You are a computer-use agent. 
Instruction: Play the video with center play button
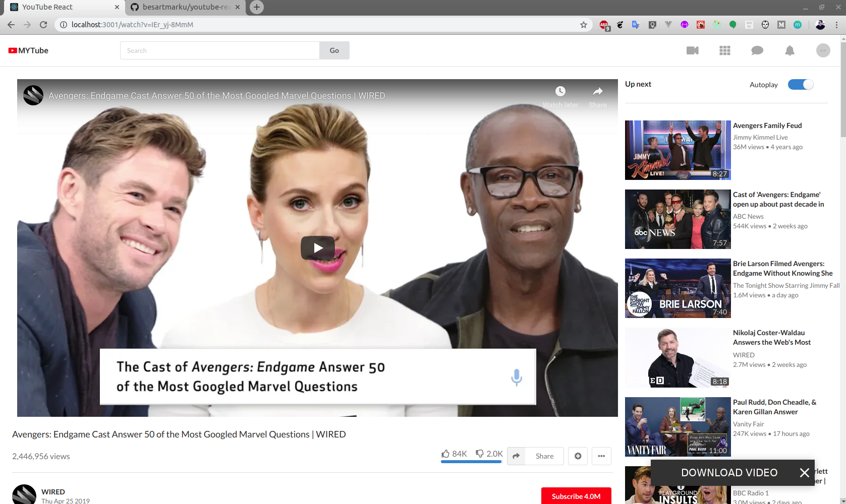(318, 248)
